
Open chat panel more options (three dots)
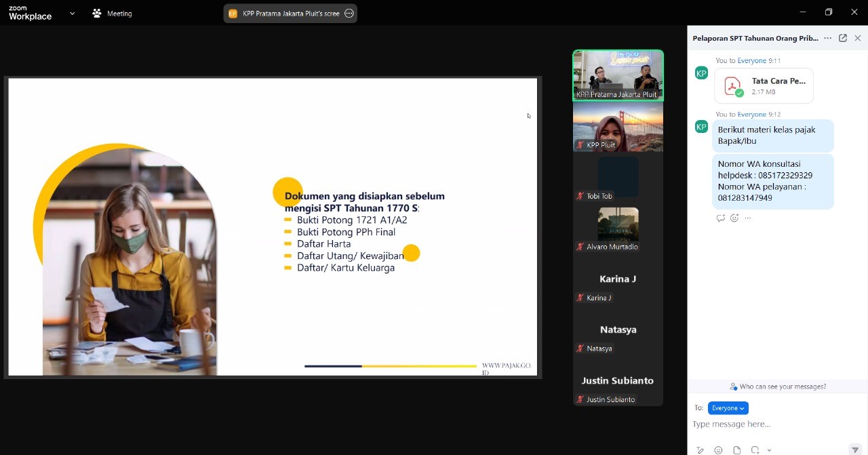(x=827, y=38)
